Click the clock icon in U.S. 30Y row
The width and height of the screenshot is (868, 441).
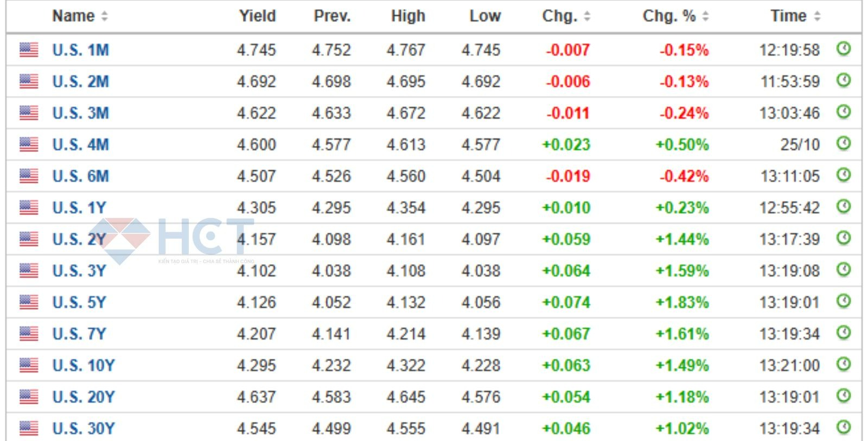click(843, 427)
